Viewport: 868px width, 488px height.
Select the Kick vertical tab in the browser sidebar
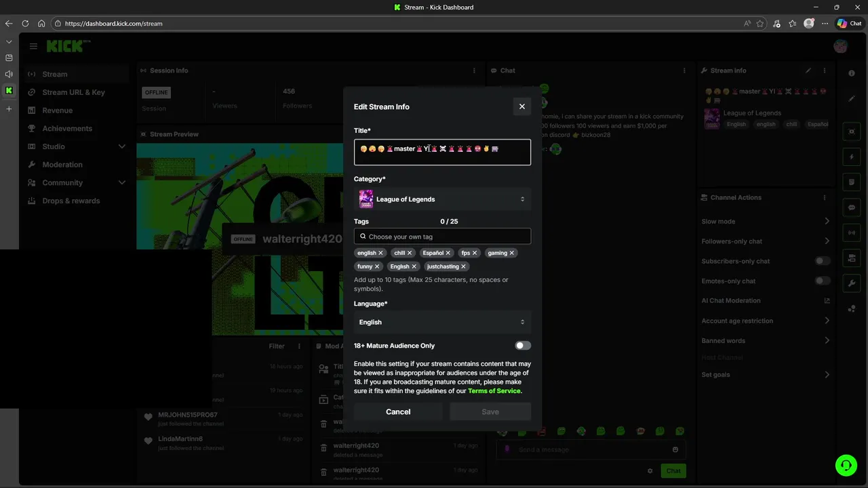(9, 90)
